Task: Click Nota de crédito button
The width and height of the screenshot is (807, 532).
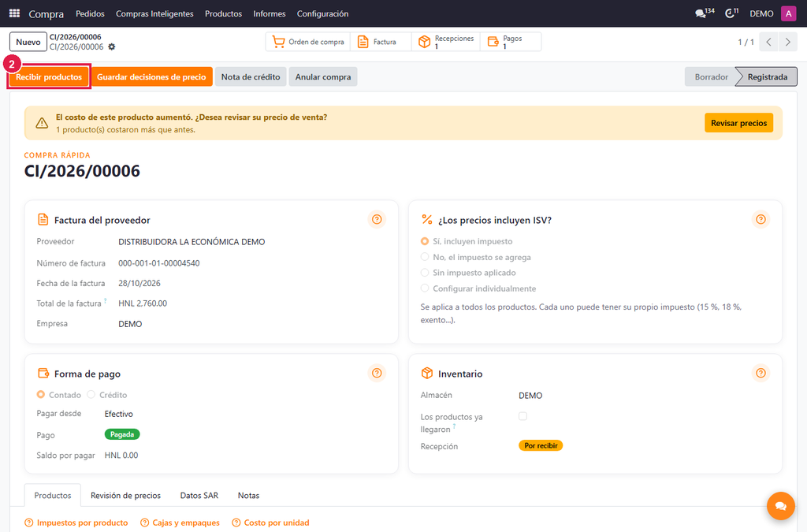Action: tap(251, 76)
